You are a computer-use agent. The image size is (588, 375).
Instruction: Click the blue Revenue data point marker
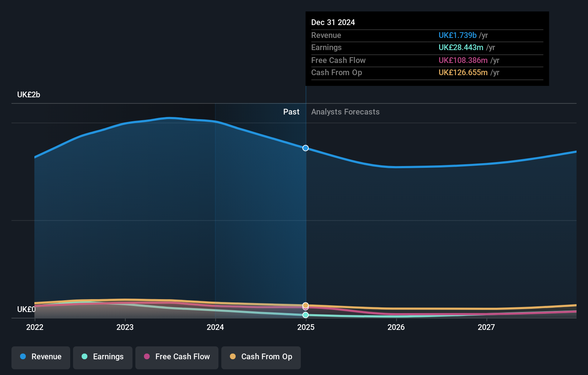click(305, 148)
